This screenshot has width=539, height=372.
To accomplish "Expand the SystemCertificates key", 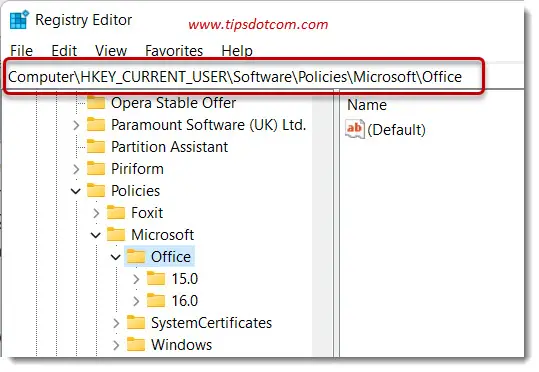I will point(116,323).
